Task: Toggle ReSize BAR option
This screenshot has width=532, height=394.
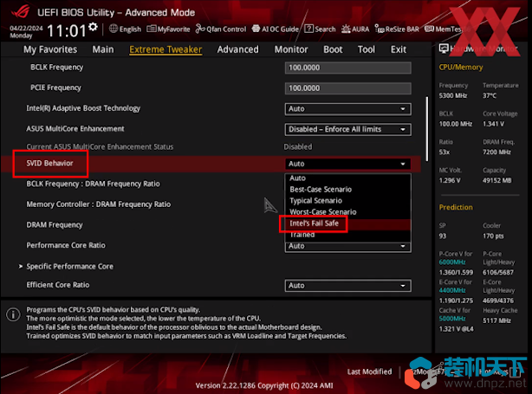Action: (399, 29)
